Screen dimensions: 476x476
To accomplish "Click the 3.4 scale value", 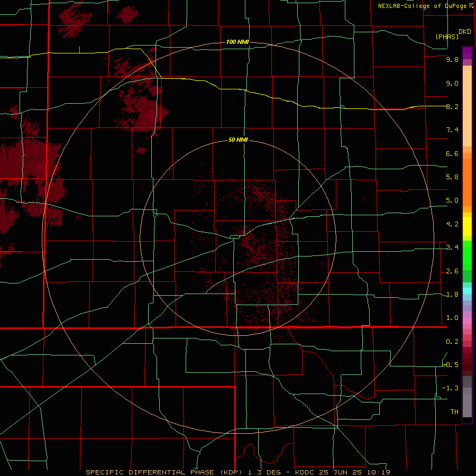I will (x=452, y=248).
